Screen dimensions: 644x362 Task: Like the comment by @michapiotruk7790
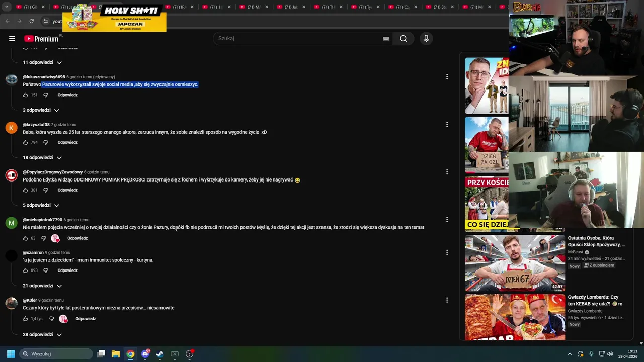pyautogui.click(x=26, y=238)
